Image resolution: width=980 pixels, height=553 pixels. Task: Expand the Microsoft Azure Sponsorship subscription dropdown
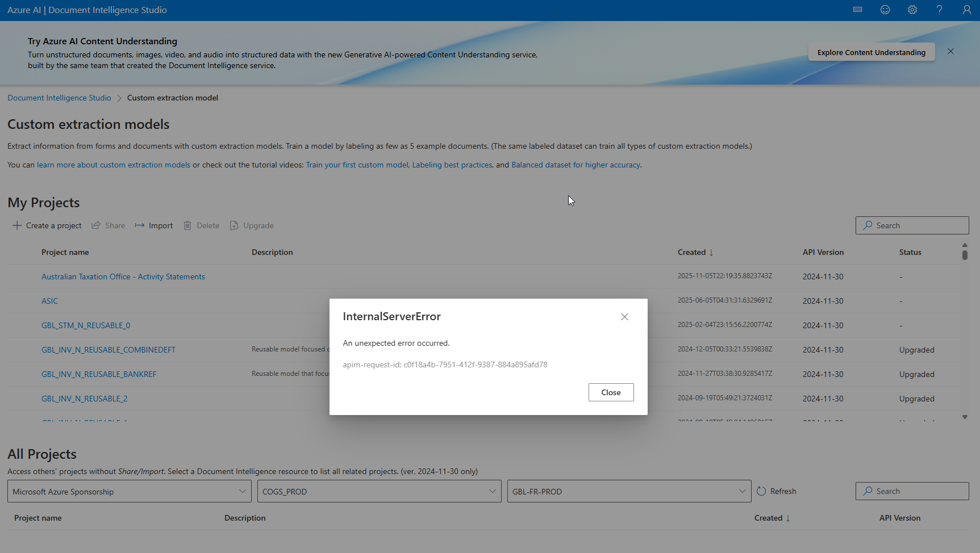(x=130, y=492)
